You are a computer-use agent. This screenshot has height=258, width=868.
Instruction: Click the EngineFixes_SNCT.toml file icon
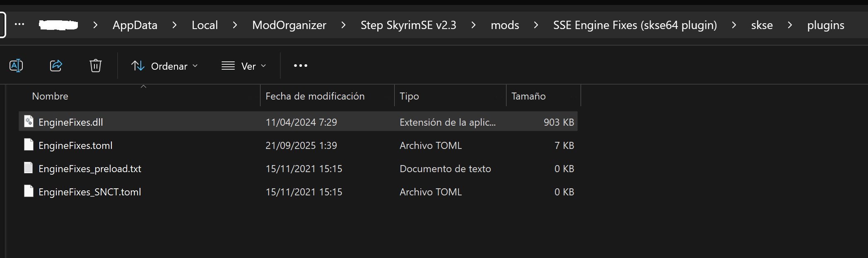tap(29, 191)
